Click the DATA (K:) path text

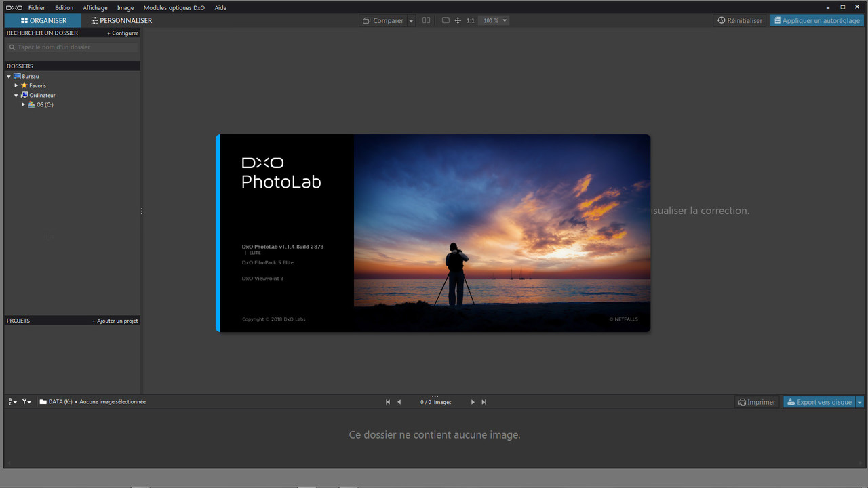coord(60,402)
